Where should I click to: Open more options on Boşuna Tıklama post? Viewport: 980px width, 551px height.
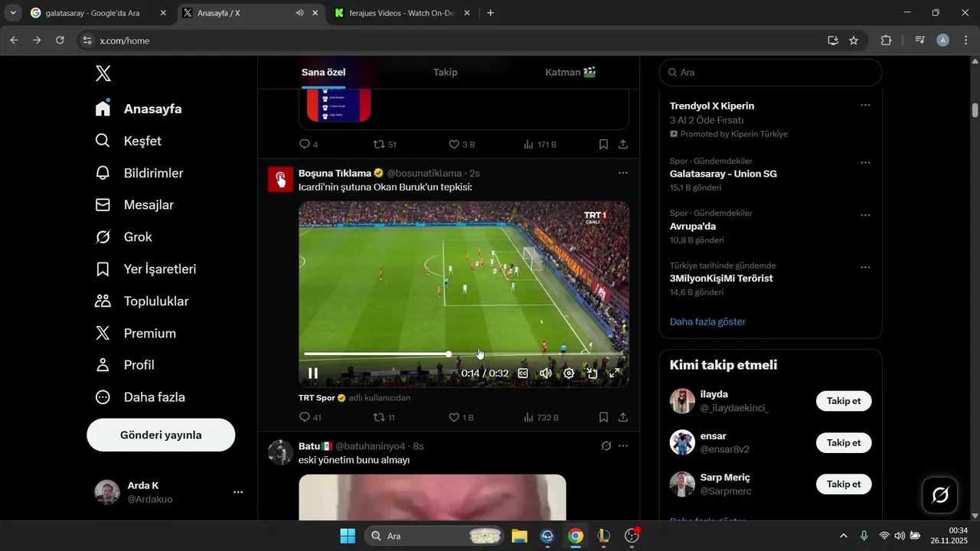(x=623, y=174)
